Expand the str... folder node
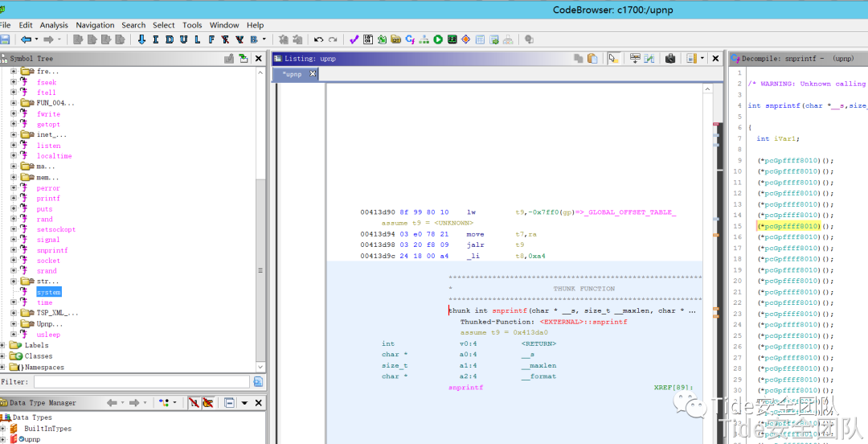 (14, 281)
